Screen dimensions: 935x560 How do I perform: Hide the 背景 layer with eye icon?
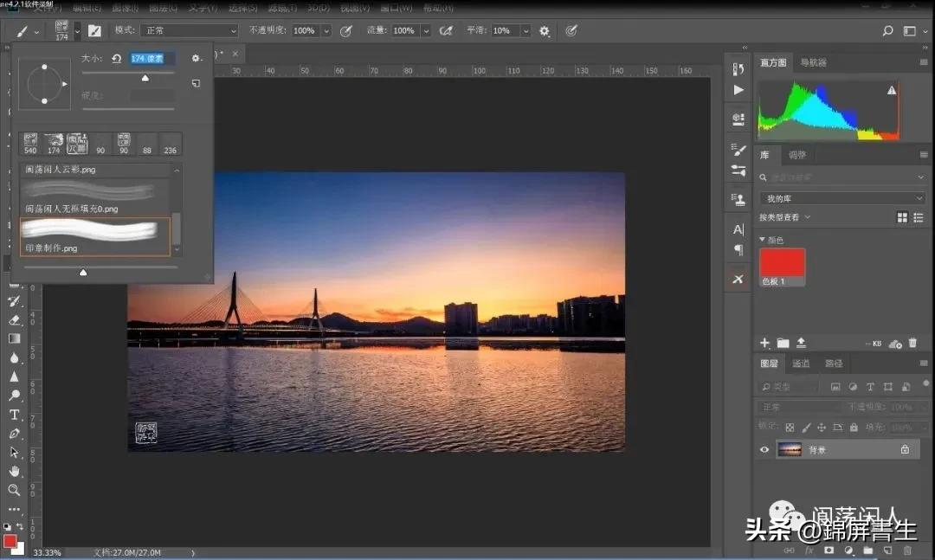pos(764,449)
